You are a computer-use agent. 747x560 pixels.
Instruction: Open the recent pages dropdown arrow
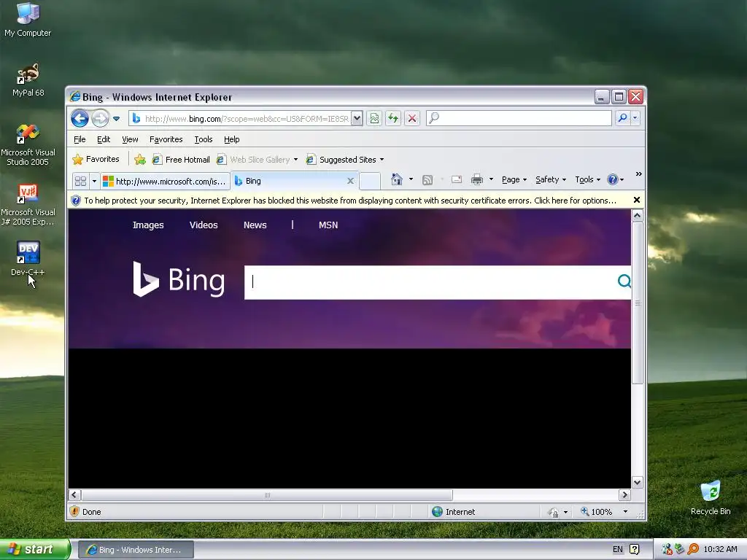(x=116, y=119)
